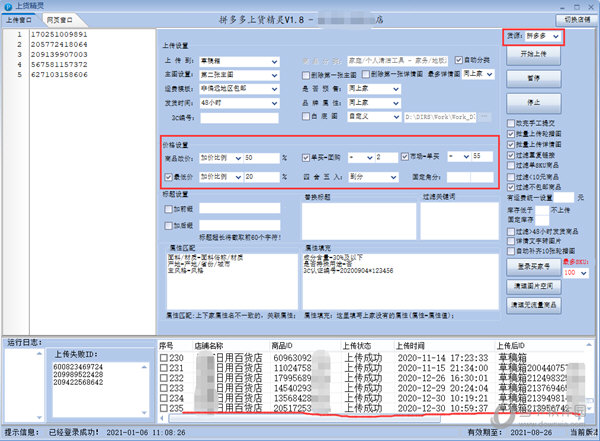Open the 商品加价 加价比例 dropdown
The height and width of the screenshot is (441, 600).
click(238, 158)
